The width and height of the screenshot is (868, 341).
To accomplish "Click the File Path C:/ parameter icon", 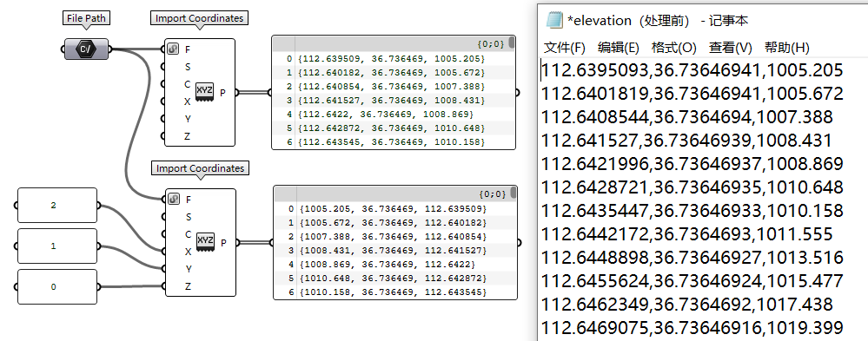I will (x=86, y=49).
